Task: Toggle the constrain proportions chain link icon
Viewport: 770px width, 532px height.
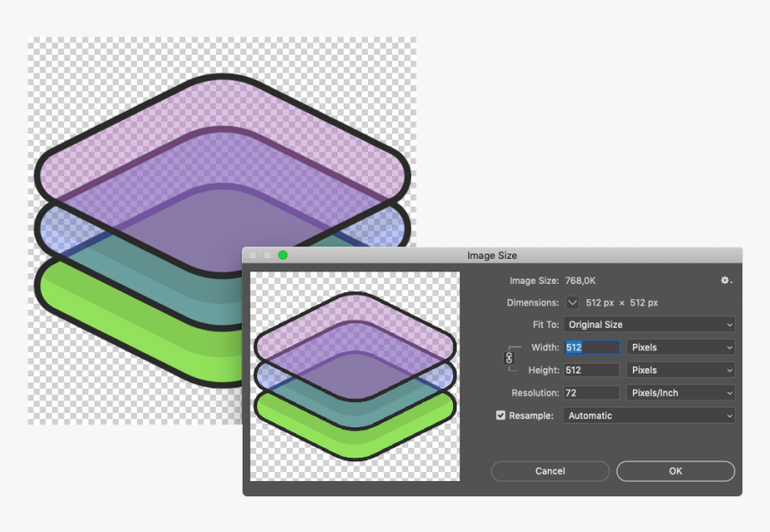Action: coord(509,358)
